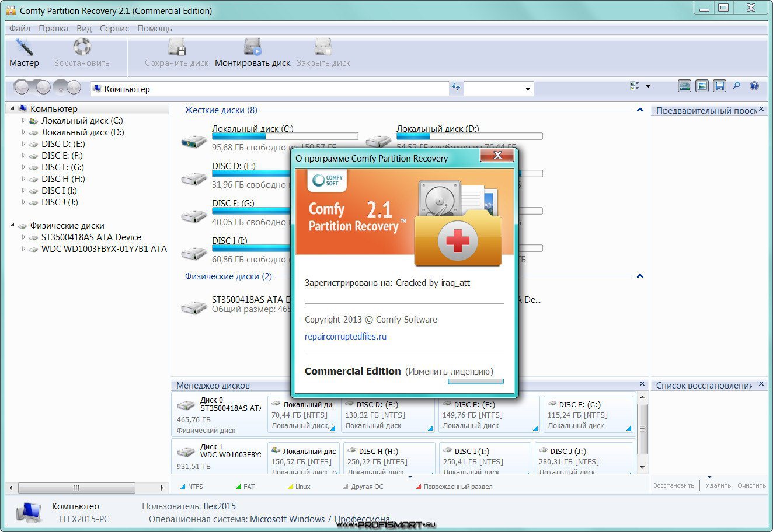Select ST3500418AS physical disk icon in list

point(194,307)
